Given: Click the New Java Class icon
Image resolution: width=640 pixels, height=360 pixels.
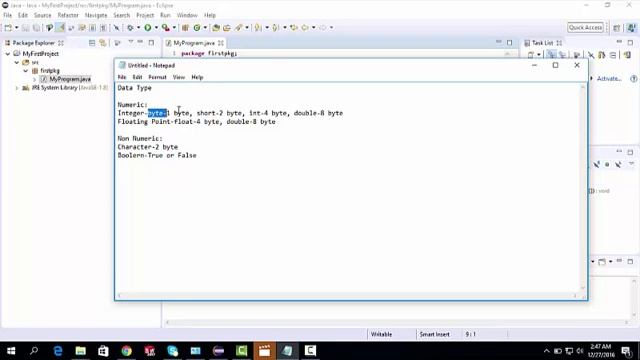Looking at the screenshot, I should coord(197,28).
